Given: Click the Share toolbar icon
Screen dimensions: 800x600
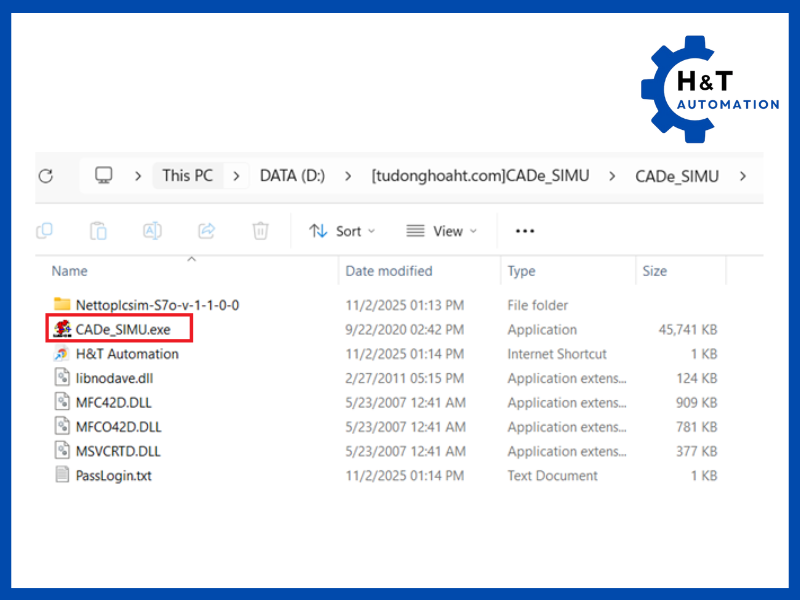Looking at the screenshot, I should point(207,231).
